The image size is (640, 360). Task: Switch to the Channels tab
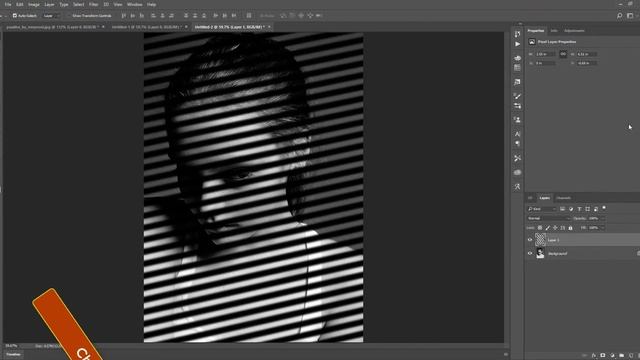coord(564,198)
